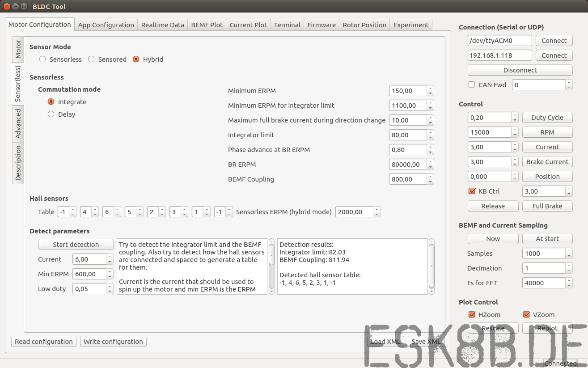
Task: Increment the BEMF Coupling value
Action: 430,177
